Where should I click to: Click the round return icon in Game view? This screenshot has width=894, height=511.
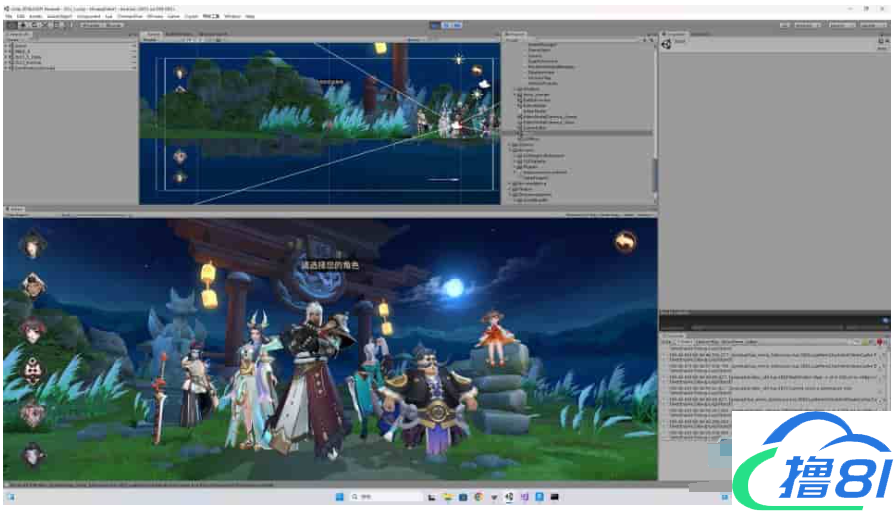[x=625, y=240]
